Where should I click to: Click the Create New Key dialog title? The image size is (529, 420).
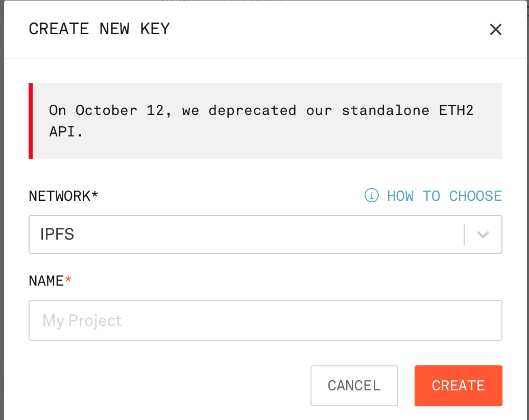(x=99, y=29)
